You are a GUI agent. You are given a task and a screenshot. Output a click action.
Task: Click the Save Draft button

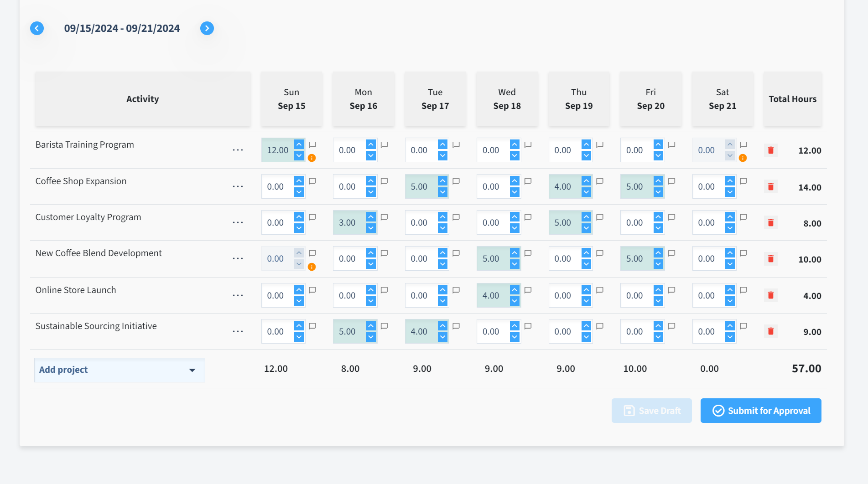tap(651, 411)
